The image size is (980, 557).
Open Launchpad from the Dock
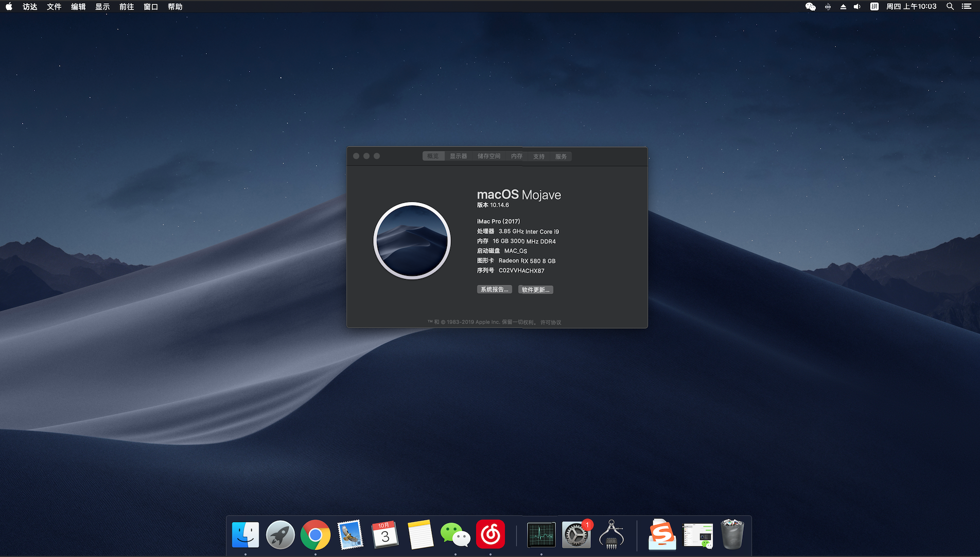click(281, 534)
